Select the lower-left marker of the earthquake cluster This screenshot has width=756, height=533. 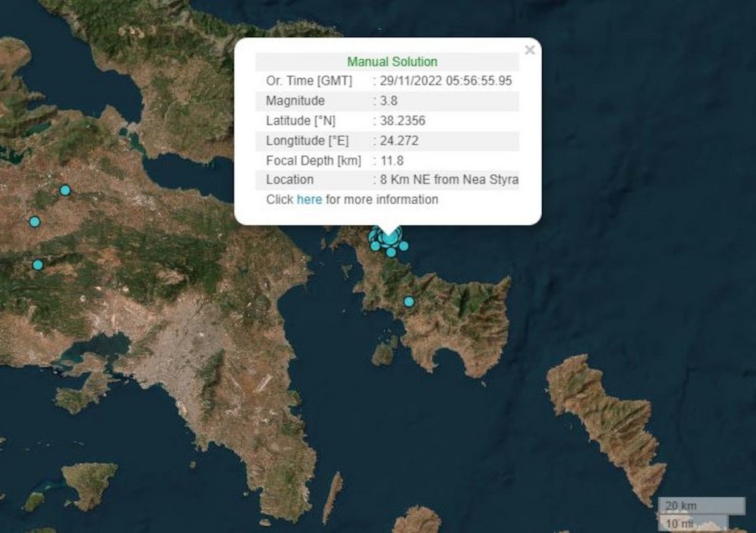(x=375, y=246)
